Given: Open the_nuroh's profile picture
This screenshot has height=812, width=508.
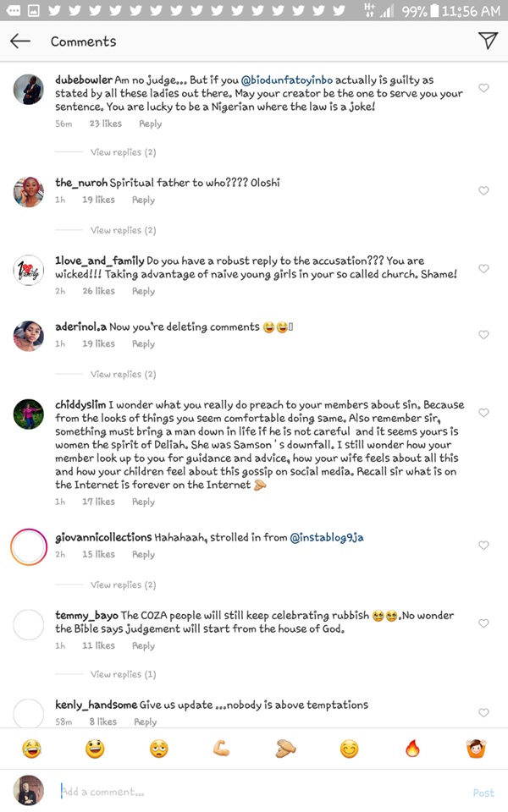Looking at the screenshot, I should (29, 193).
